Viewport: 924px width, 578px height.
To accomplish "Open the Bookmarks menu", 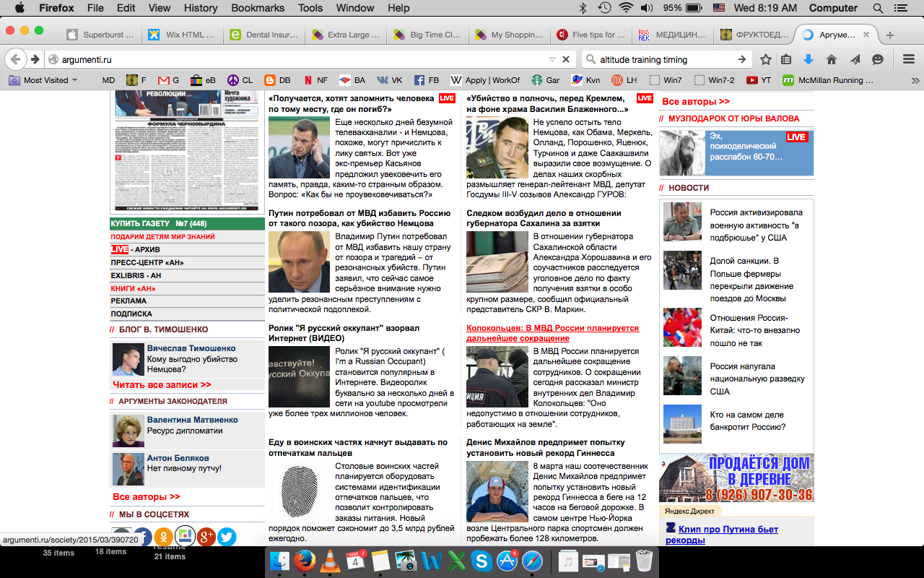I will (256, 8).
